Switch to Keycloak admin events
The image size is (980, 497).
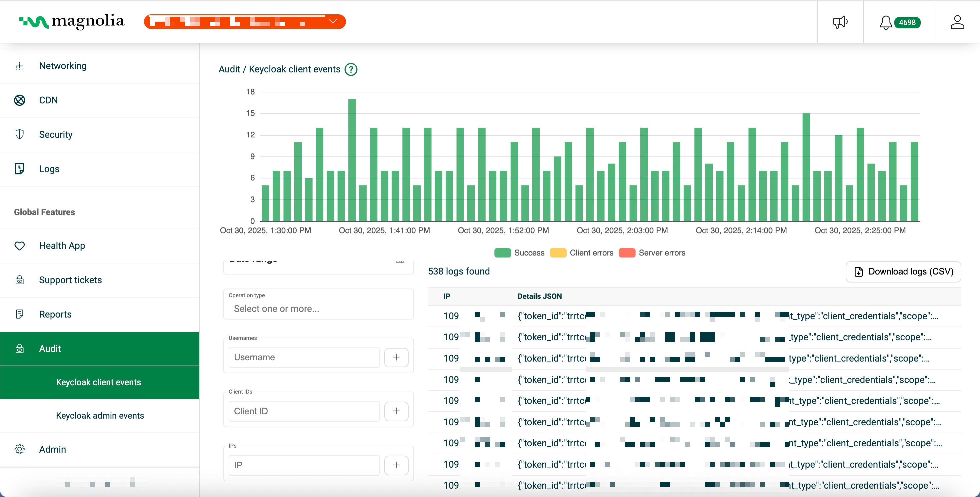click(x=100, y=416)
